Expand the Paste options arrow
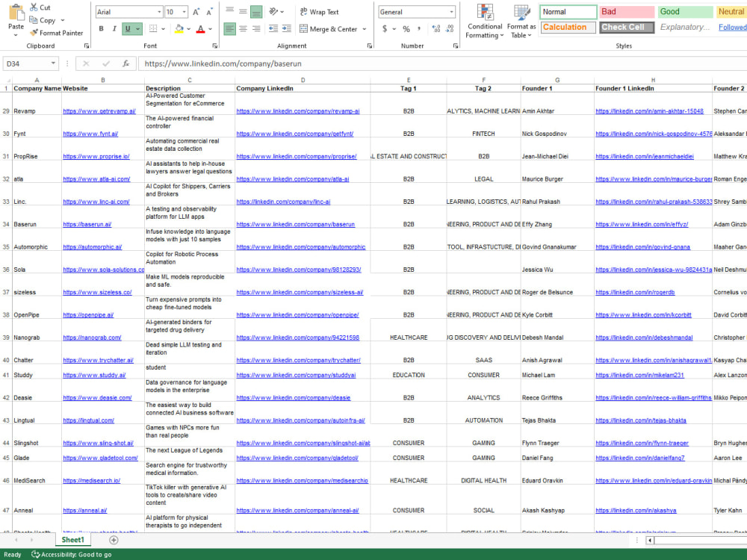The height and width of the screenshot is (560, 747). (x=16, y=35)
